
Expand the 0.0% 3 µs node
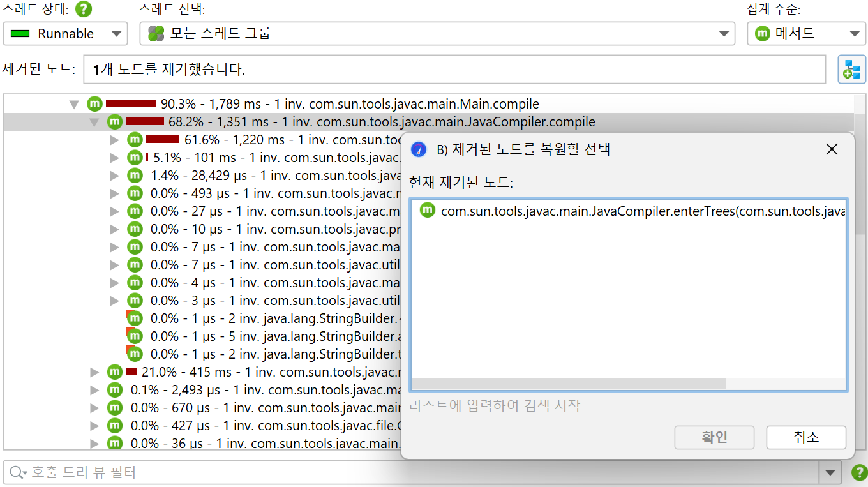click(115, 301)
